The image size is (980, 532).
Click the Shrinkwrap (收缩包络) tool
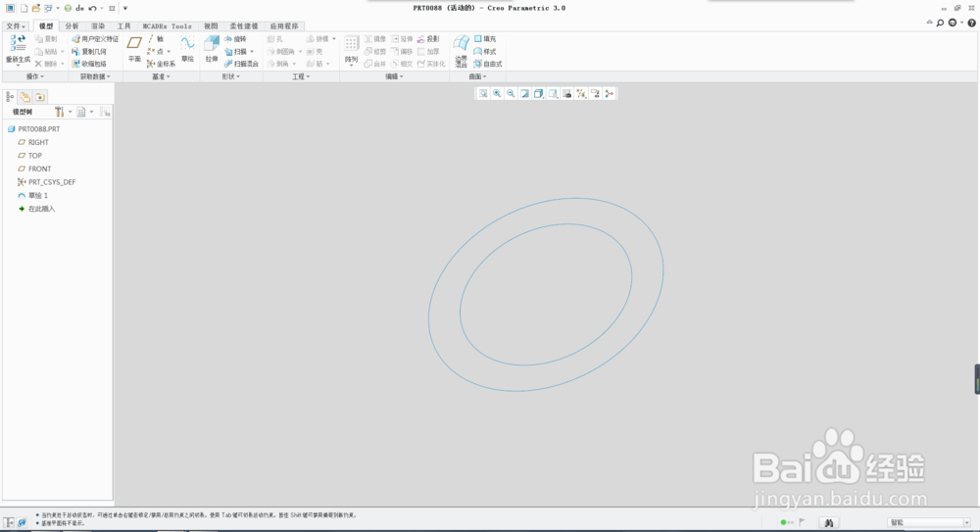tap(89, 64)
